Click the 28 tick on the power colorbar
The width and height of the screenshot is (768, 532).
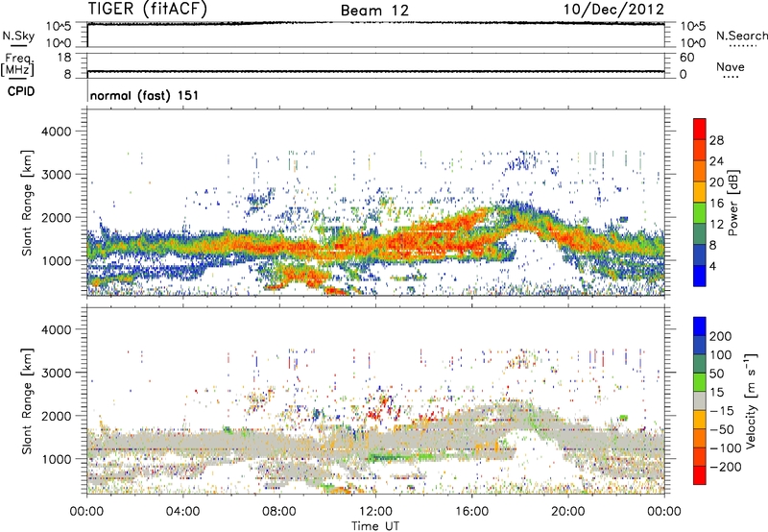click(x=716, y=140)
